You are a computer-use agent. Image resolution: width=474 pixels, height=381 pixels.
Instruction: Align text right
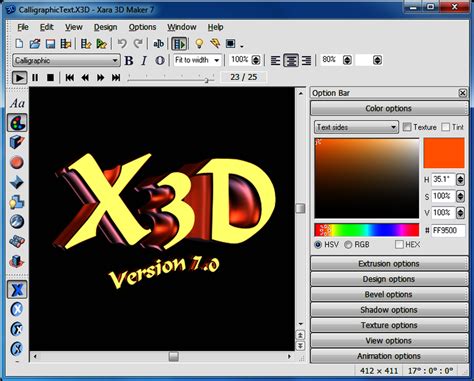point(306,60)
